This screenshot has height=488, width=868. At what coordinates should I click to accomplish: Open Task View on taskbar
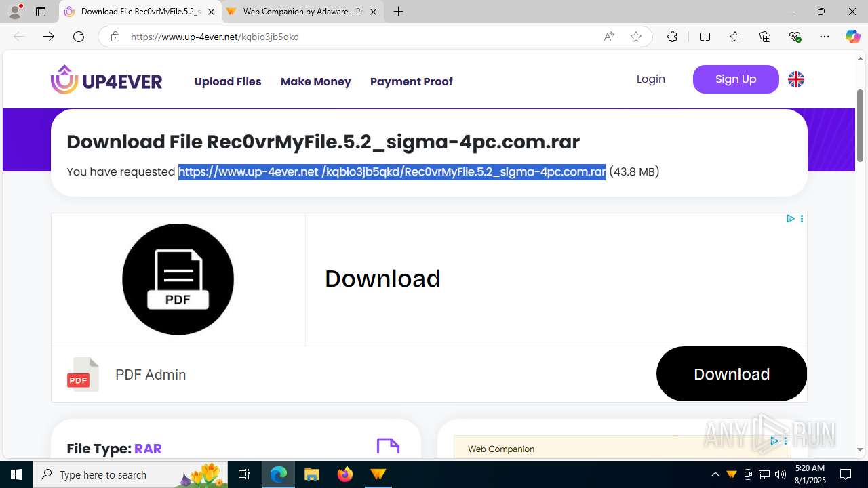pyautogui.click(x=245, y=474)
